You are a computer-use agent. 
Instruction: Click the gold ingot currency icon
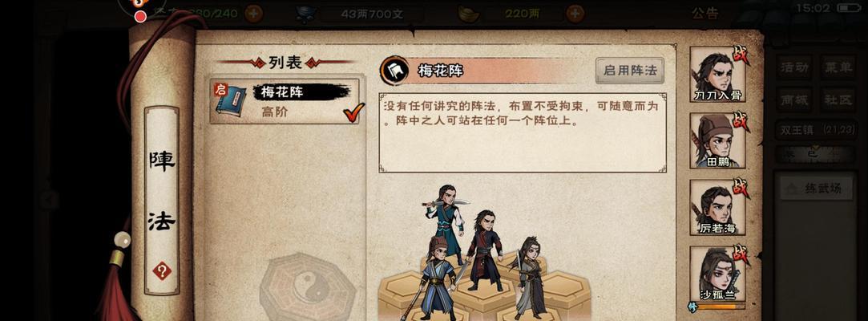click(x=468, y=14)
